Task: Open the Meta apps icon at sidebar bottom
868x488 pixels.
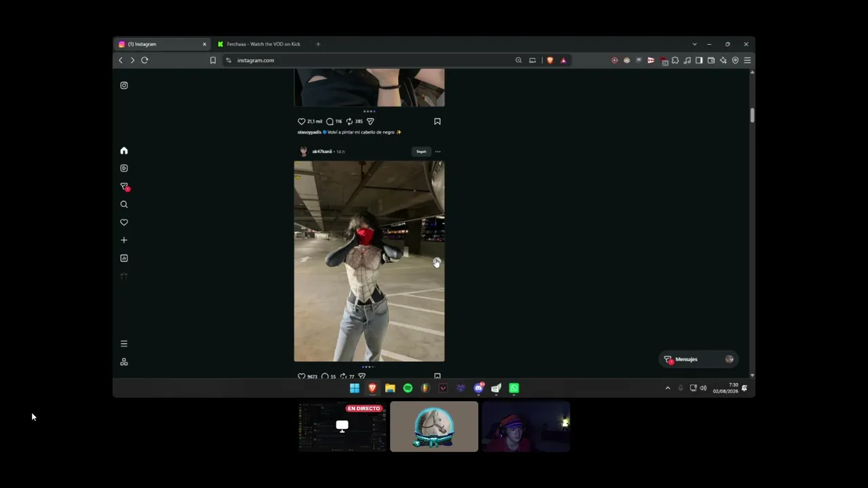Action: 123,362
